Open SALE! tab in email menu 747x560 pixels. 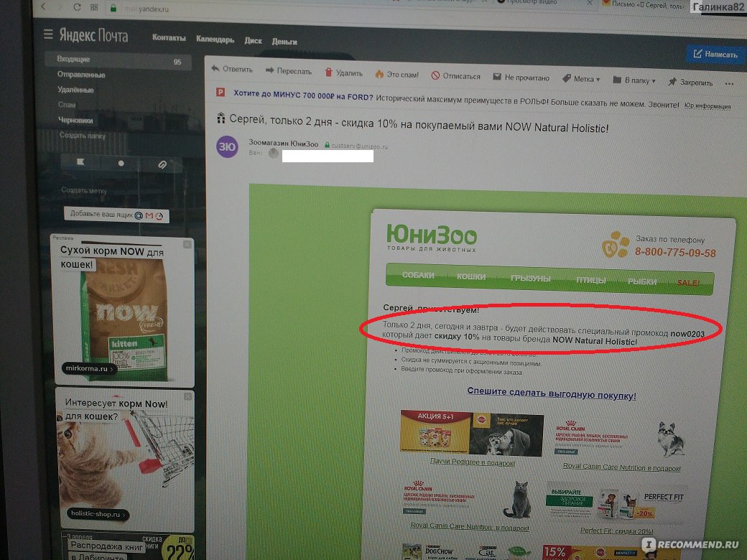(x=688, y=283)
